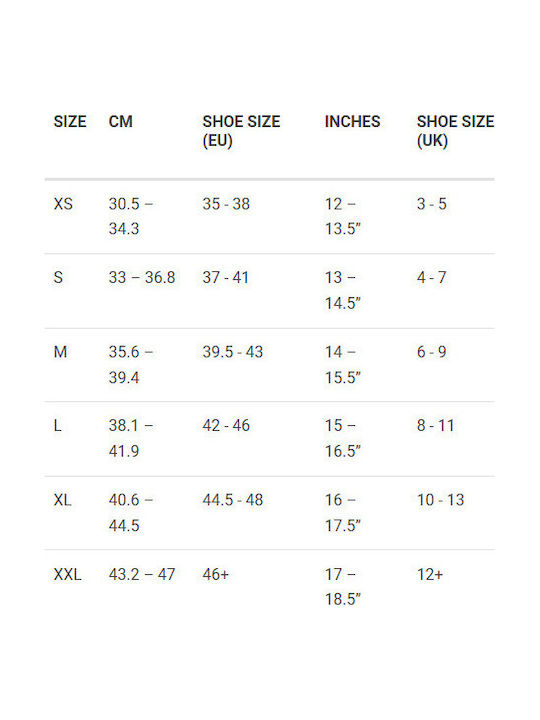Click the 12+ UK shoe size cell
The image size is (540, 720).
click(430, 574)
